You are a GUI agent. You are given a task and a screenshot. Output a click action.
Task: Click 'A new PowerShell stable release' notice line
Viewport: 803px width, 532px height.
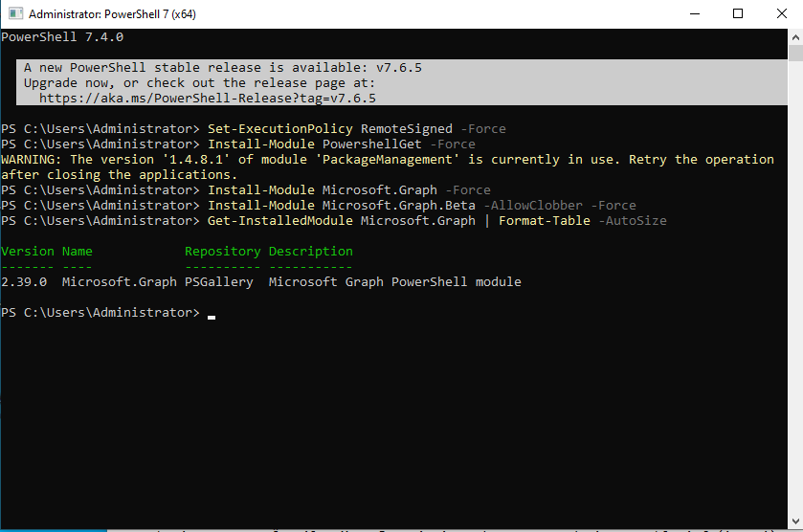(x=223, y=68)
